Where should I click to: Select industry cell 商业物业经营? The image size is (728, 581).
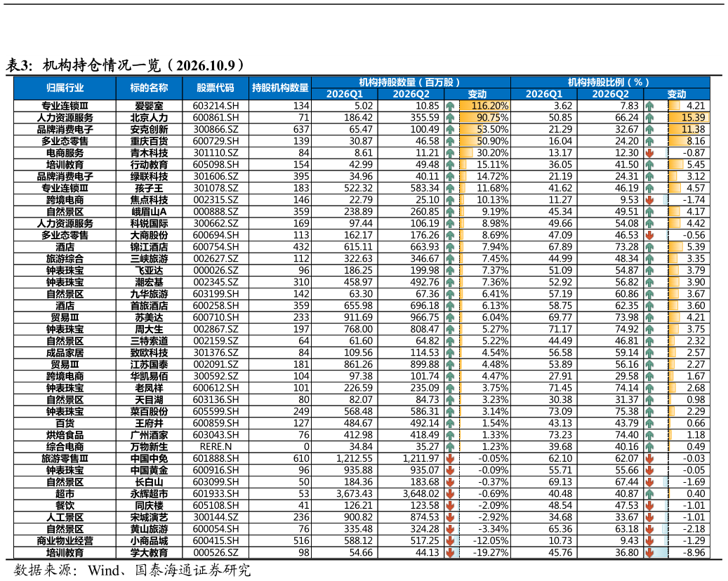[x=65, y=541]
